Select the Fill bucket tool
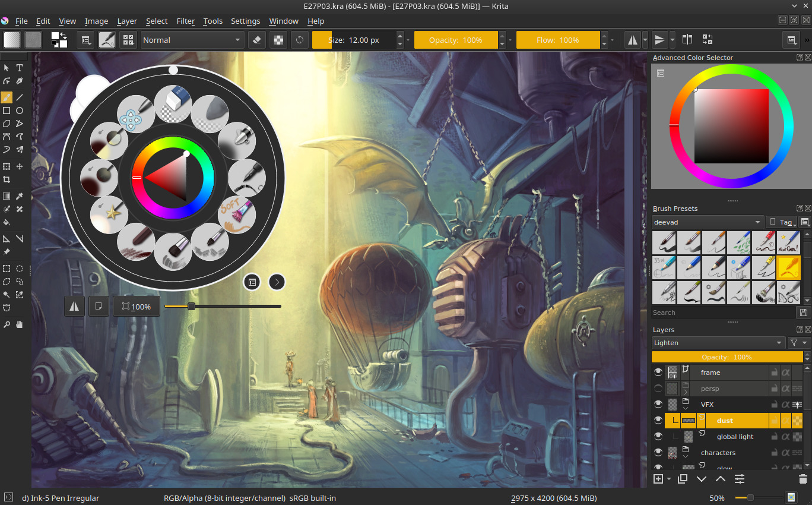This screenshot has height=505, width=812. click(7, 223)
